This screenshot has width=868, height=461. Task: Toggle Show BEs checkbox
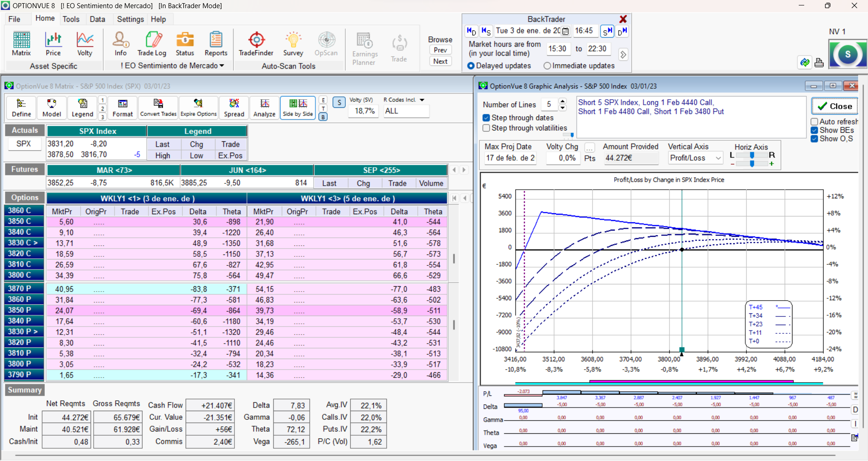click(x=814, y=130)
